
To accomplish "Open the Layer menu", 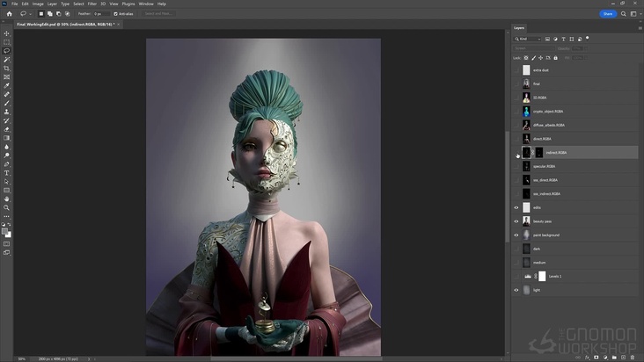I will click(x=52, y=4).
